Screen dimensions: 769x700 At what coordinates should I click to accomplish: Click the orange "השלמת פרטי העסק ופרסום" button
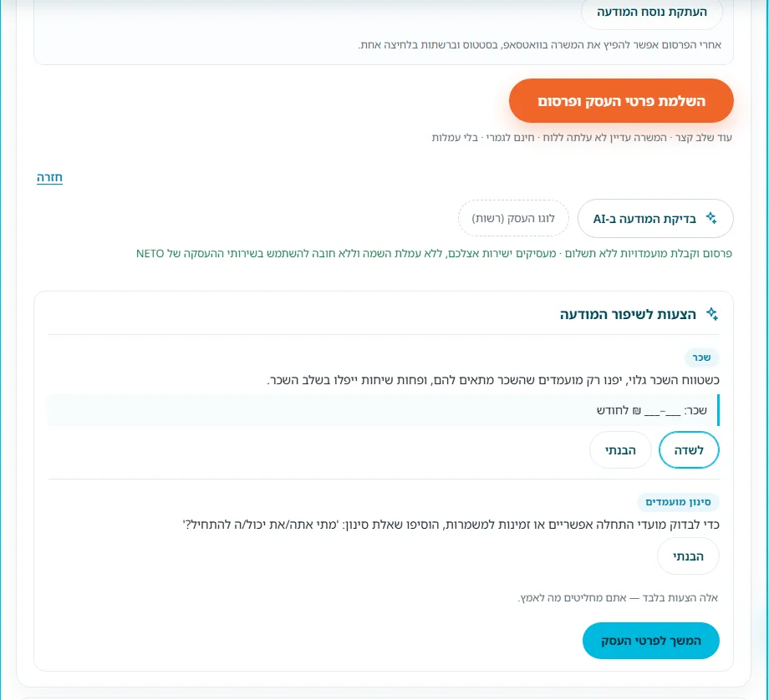click(621, 101)
